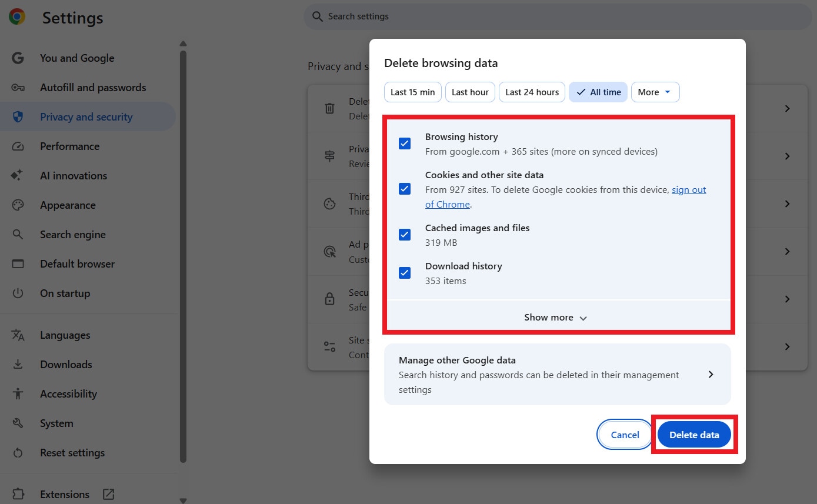The width and height of the screenshot is (817, 504).
Task: Click the padlock icon in Privacy list
Action: tap(329, 299)
